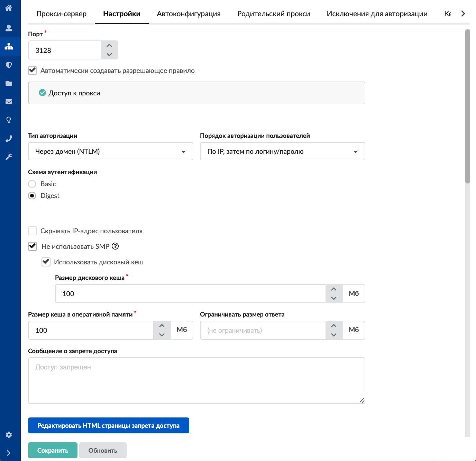Open the authorization type dropdown

pos(110,151)
